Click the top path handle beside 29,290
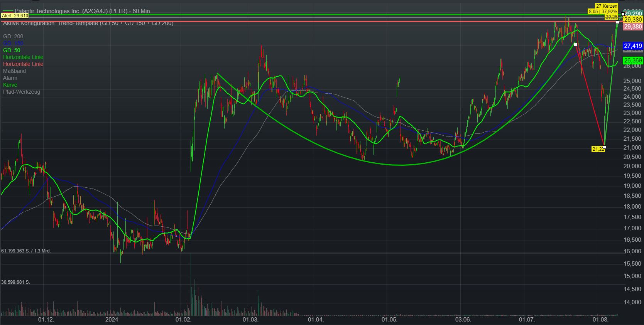 (623, 14)
